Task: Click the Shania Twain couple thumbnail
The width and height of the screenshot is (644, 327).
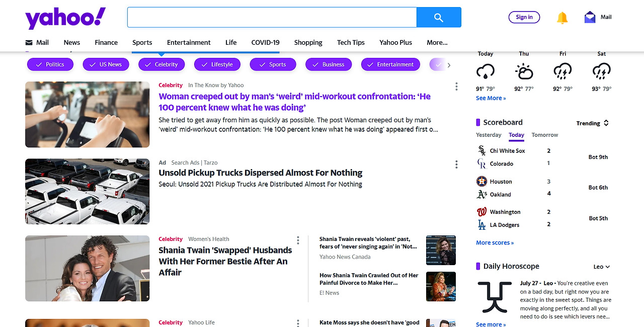Action: 88,268
